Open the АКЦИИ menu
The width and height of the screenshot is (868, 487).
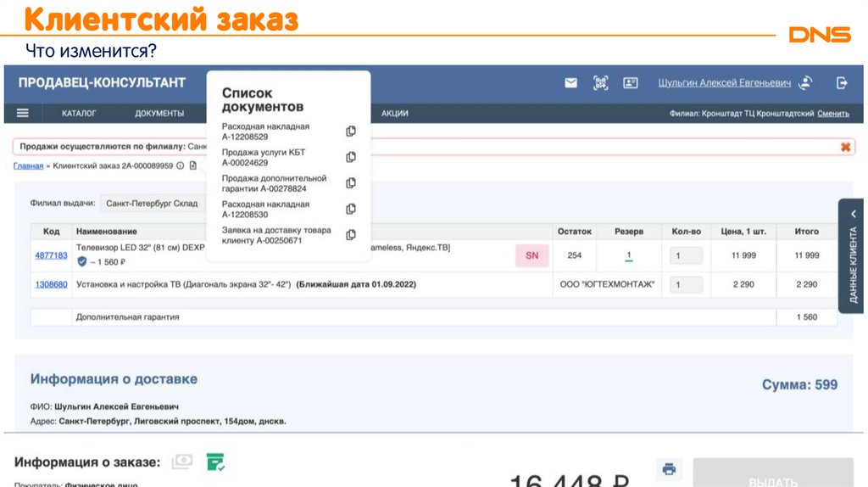click(x=395, y=113)
